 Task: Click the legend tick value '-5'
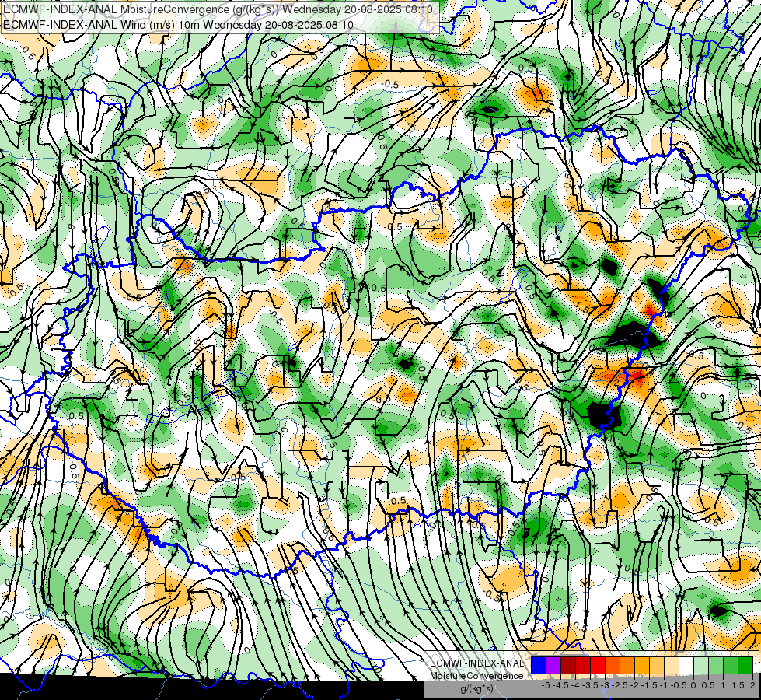(546, 685)
